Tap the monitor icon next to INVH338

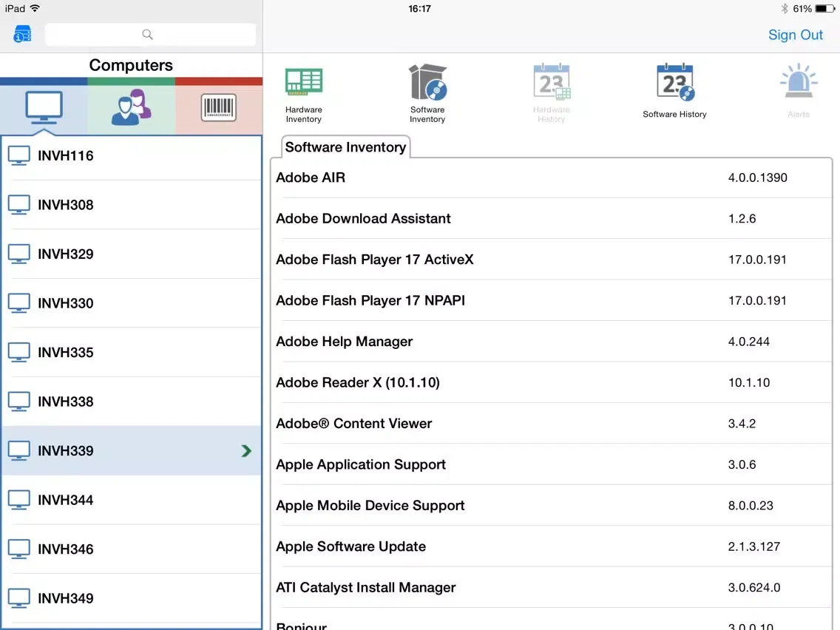18,402
